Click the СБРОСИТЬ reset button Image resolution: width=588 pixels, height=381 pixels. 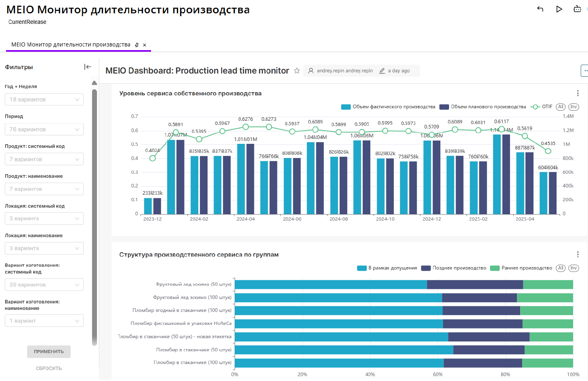(x=49, y=368)
